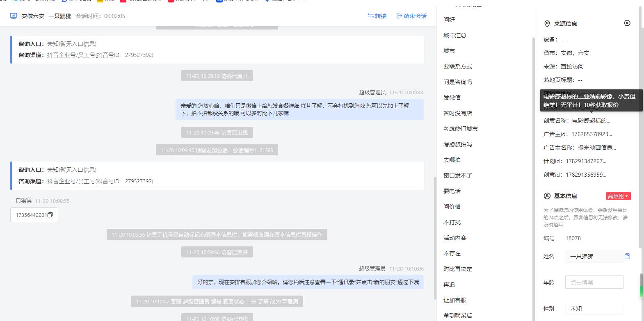Click the 来源: 直接访问 line

click(564, 66)
